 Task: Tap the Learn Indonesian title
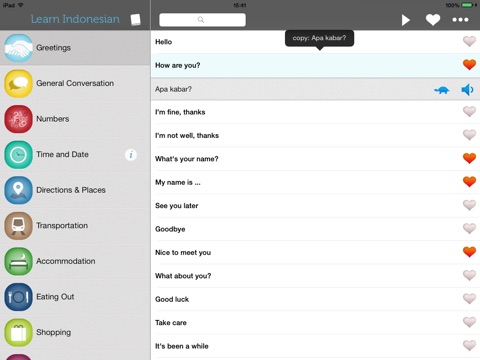75,19
